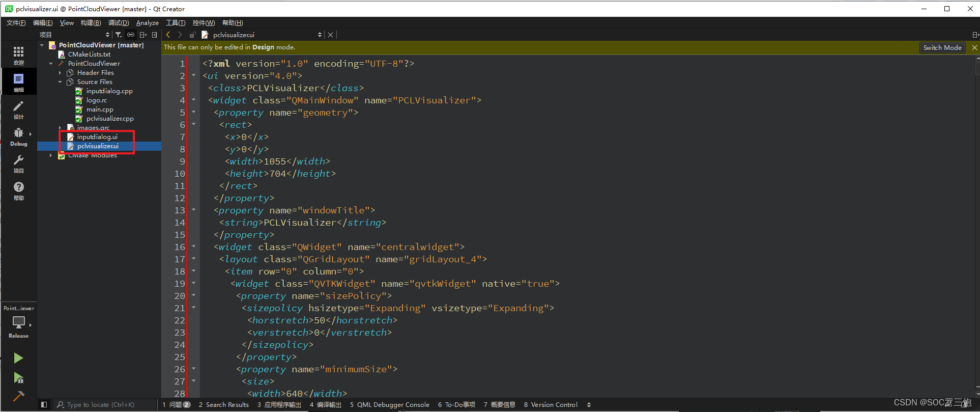
Task: Open the 问题 (Issues) output pane
Action: [176, 405]
